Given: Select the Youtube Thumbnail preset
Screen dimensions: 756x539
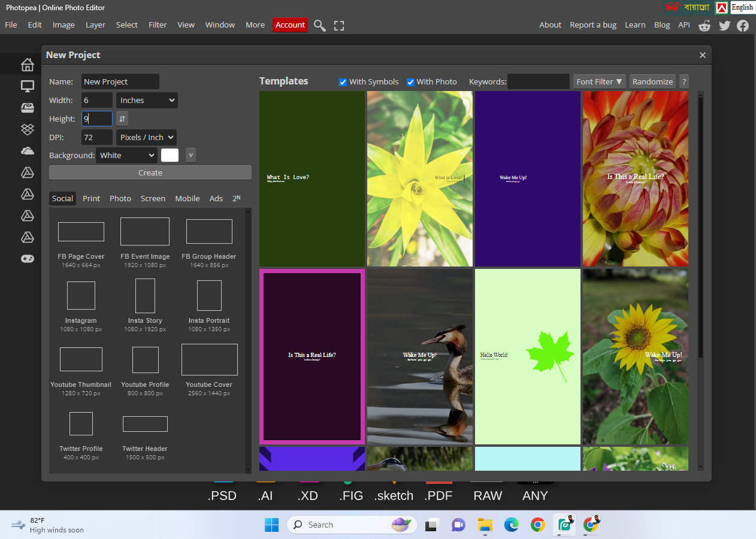Looking at the screenshot, I should tap(81, 371).
